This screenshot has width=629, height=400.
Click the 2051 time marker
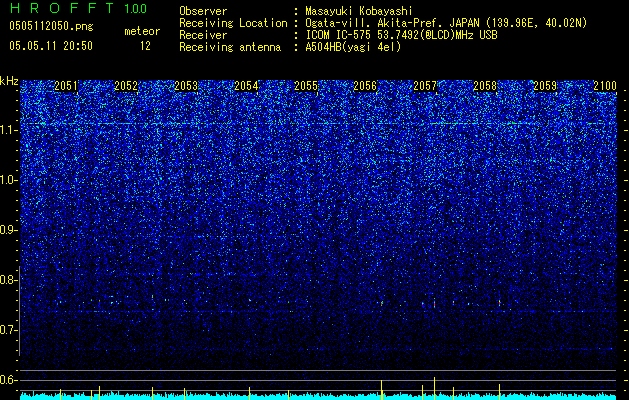[x=66, y=86]
